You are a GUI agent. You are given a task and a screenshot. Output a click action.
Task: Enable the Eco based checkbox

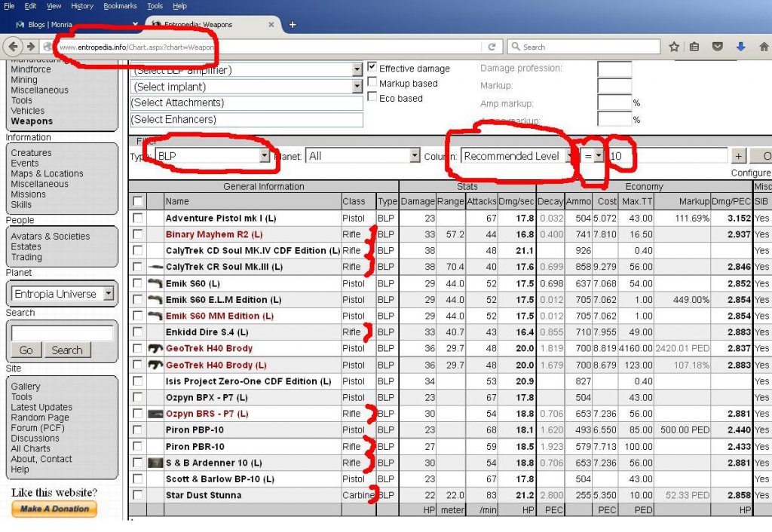[372, 97]
